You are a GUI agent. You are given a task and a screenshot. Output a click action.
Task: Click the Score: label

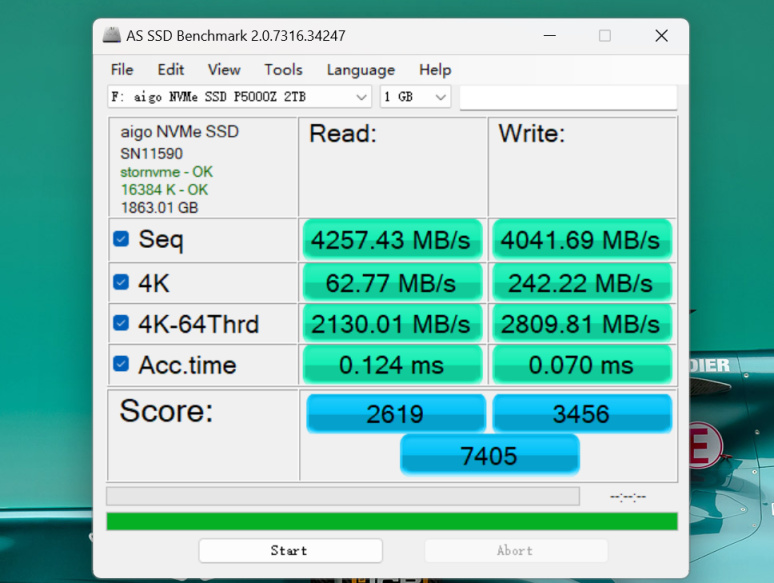[x=166, y=411]
